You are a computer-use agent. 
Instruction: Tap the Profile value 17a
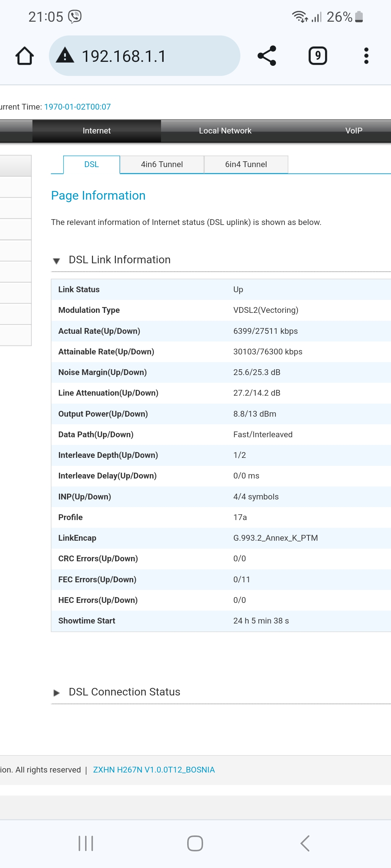coord(240,517)
